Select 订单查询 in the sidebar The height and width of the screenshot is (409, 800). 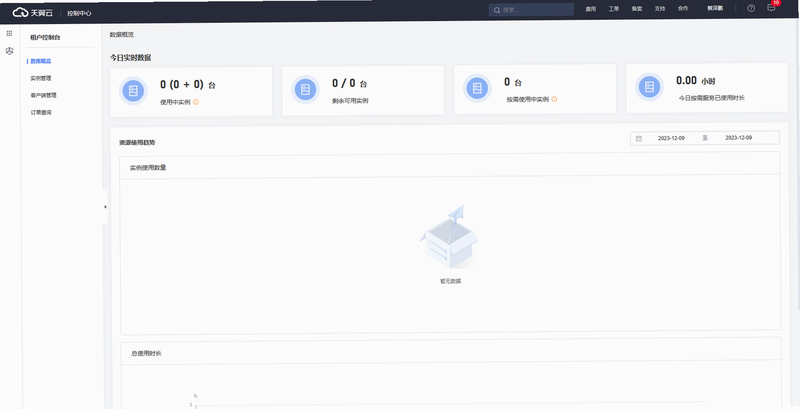point(41,112)
